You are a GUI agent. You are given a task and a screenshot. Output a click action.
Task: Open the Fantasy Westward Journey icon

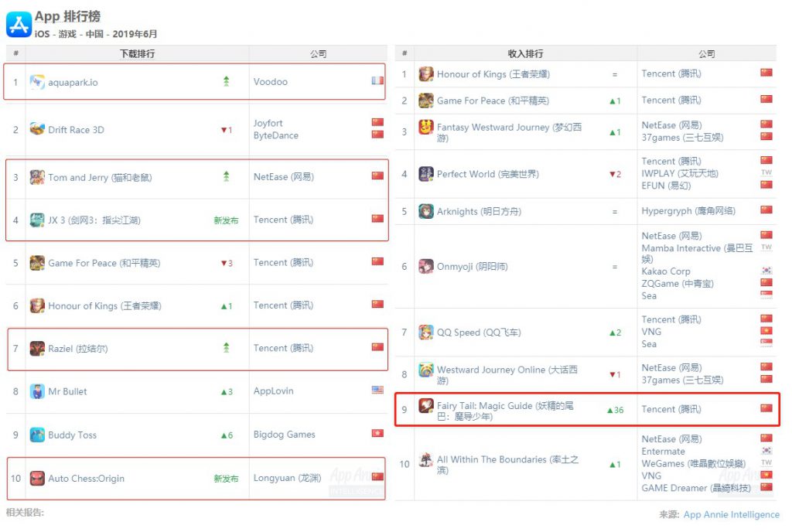tap(426, 127)
